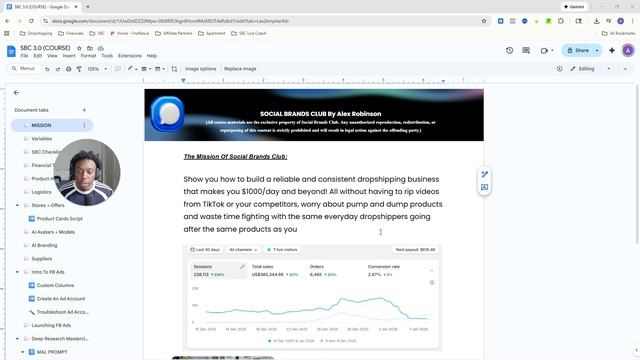The image size is (640, 360).
Task: Go back in the browser
Action: [7, 21]
